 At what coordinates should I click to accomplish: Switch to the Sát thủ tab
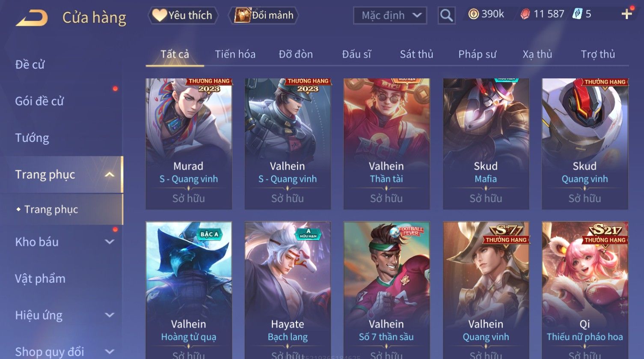[416, 54]
